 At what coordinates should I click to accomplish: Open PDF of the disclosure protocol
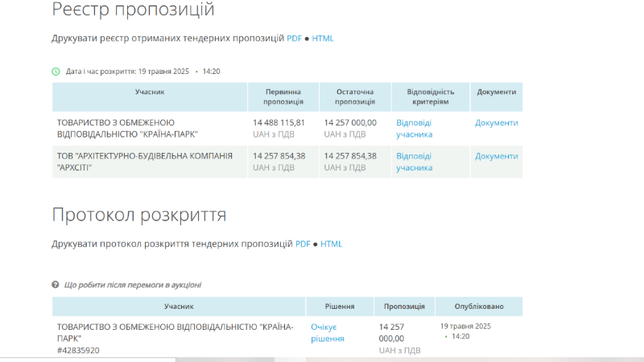click(x=303, y=244)
